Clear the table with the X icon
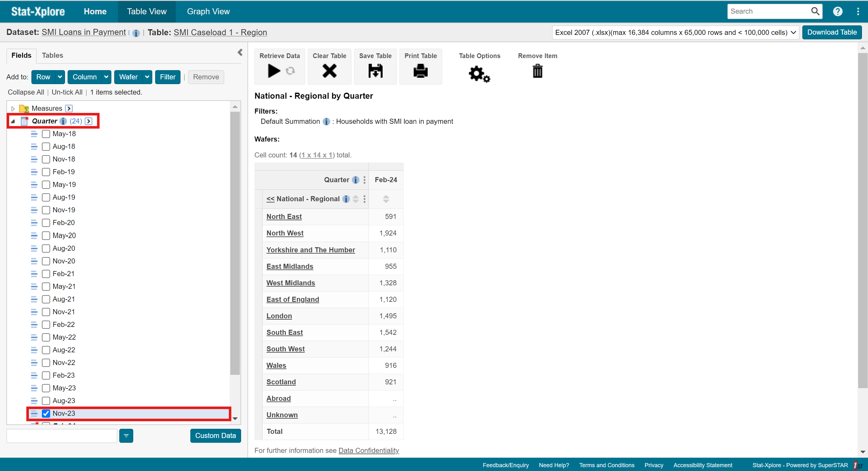The image size is (868, 471). click(x=329, y=71)
